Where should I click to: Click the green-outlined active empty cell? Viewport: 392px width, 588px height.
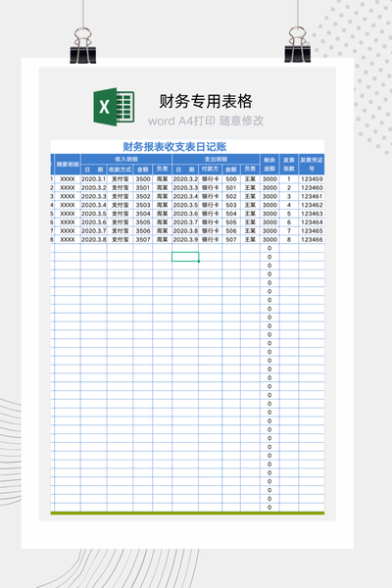tap(185, 257)
